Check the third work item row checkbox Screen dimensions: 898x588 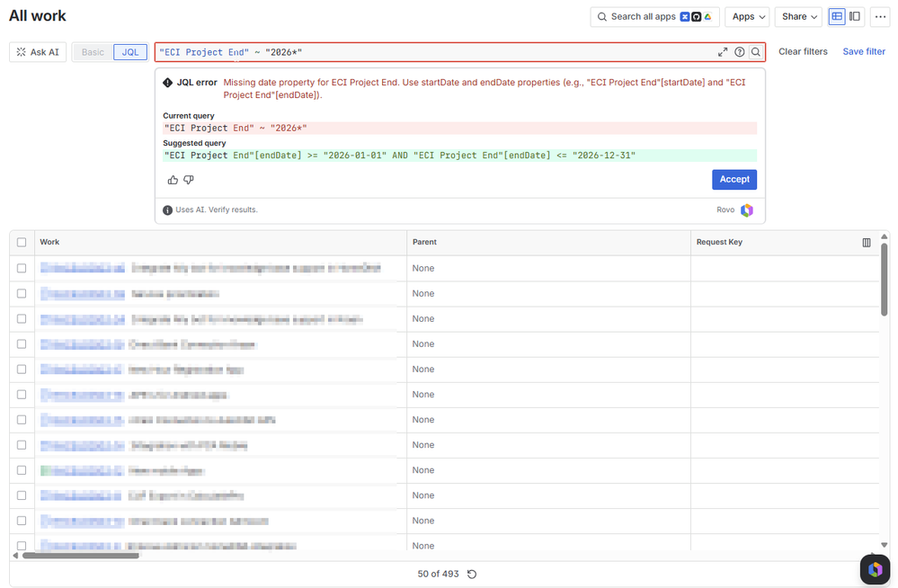pyautogui.click(x=22, y=318)
